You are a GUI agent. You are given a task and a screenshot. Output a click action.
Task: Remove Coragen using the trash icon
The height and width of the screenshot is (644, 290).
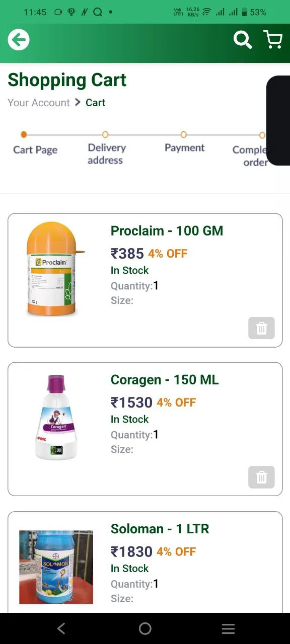click(x=261, y=477)
